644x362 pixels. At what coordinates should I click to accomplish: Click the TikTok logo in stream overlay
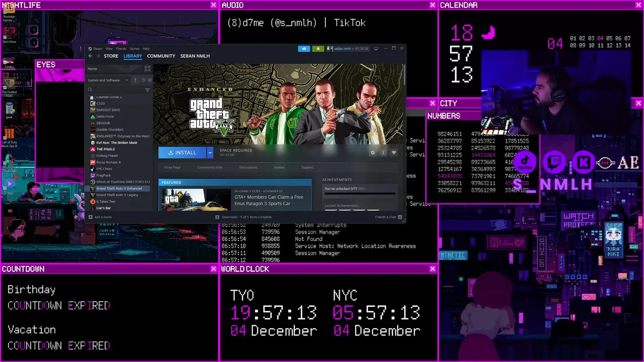(x=525, y=162)
